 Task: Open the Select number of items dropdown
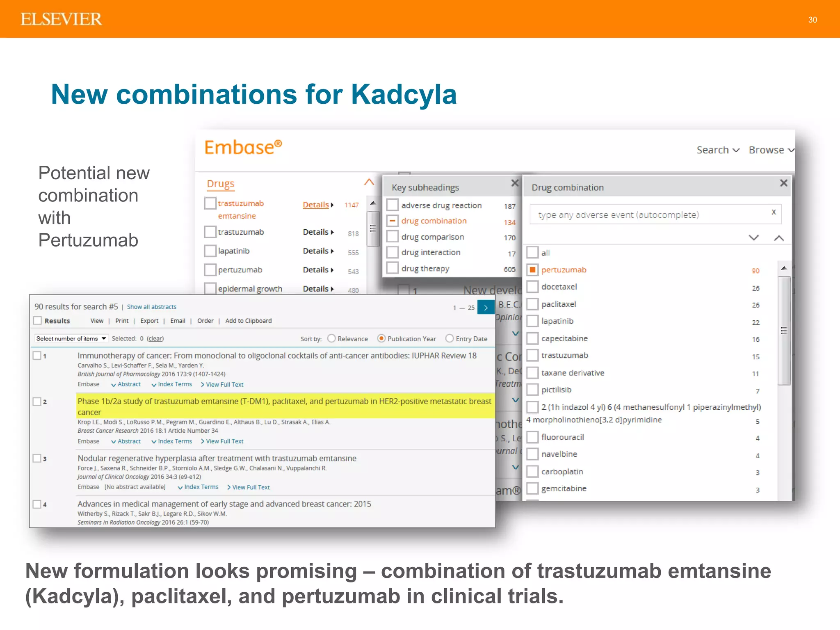pos(71,338)
